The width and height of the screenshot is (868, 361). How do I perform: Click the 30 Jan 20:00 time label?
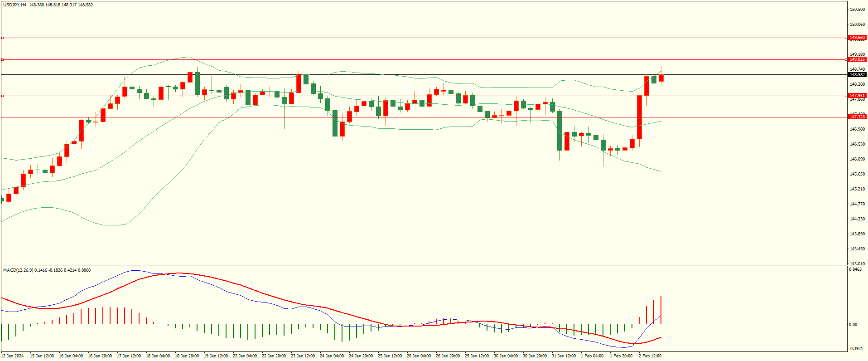tap(535, 356)
